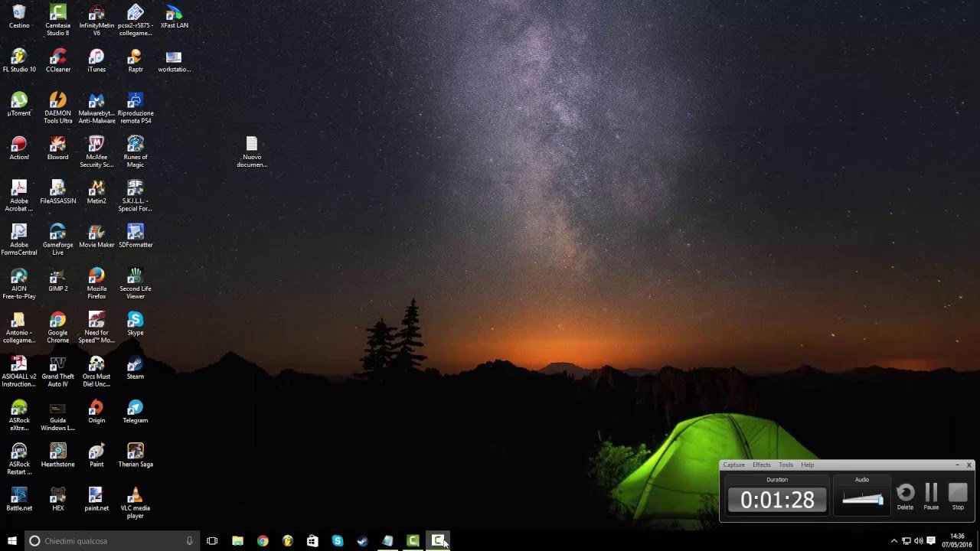This screenshot has height=551, width=980.
Task: Activate the Cortana microphone in search box
Action: click(x=189, y=541)
